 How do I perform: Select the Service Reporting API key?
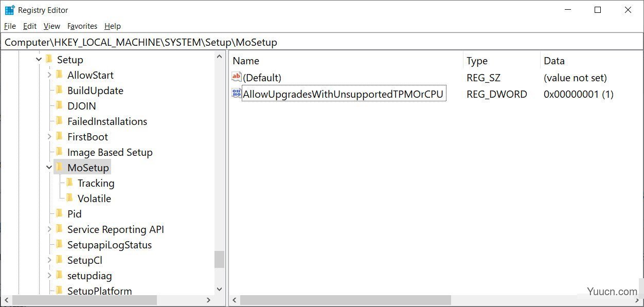[x=116, y=229]
